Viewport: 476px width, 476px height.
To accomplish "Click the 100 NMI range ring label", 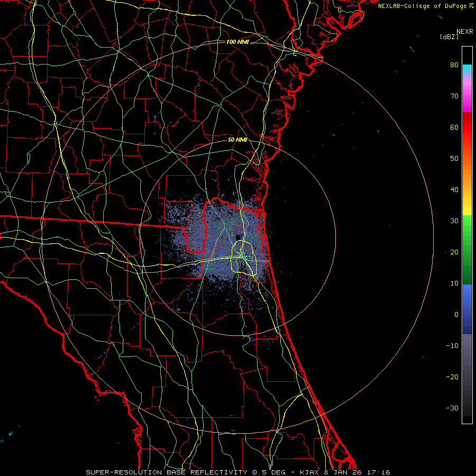I will pos(237,42).
